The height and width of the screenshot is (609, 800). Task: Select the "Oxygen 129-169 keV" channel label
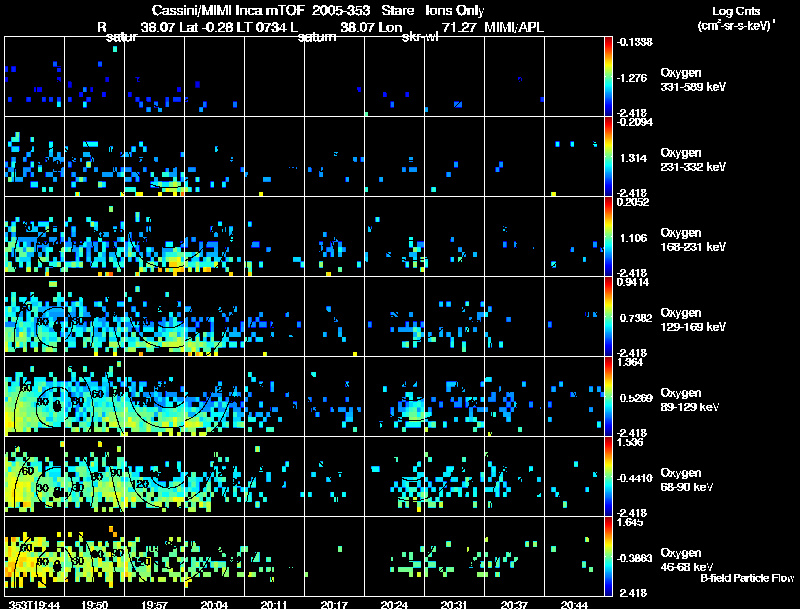693,320
